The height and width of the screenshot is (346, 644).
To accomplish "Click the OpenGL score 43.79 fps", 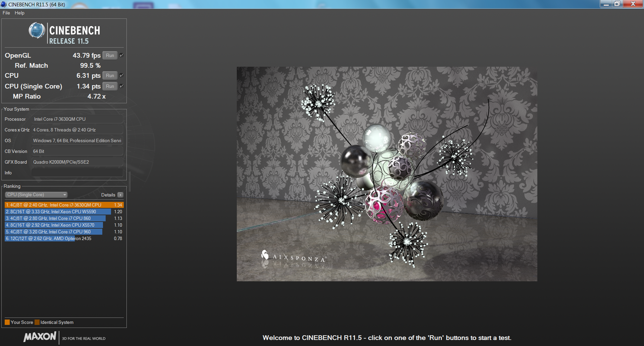I will pos(87,55).
